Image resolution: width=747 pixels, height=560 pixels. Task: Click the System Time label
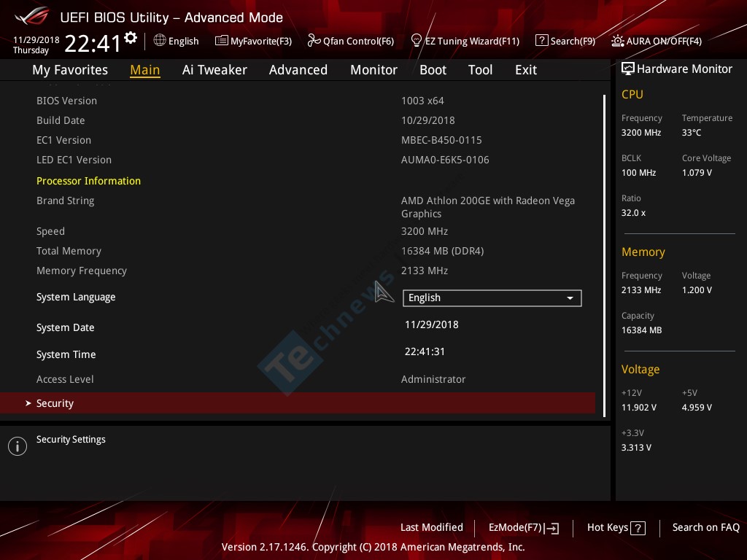[x=66, y=354]
